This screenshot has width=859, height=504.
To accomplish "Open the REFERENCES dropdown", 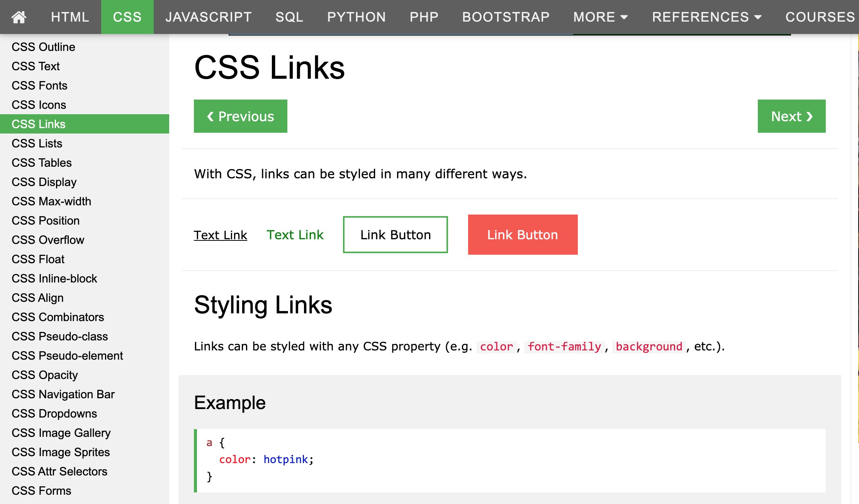I will click(708, 17).
